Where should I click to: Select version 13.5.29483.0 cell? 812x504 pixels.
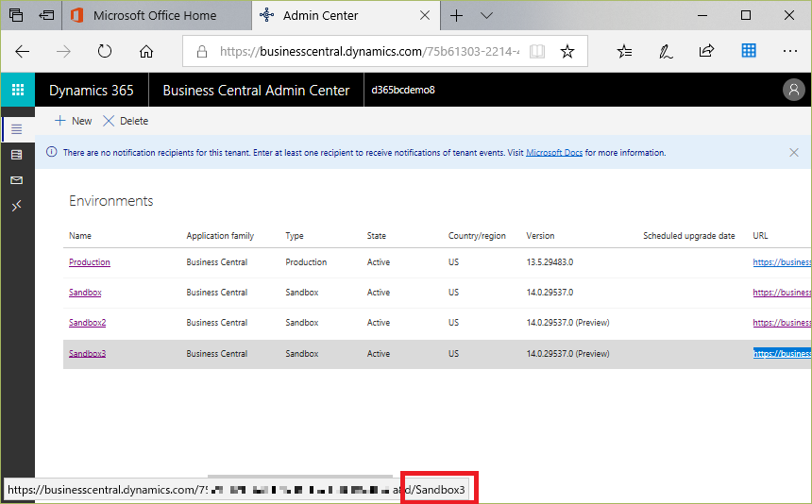pos(550,261)
